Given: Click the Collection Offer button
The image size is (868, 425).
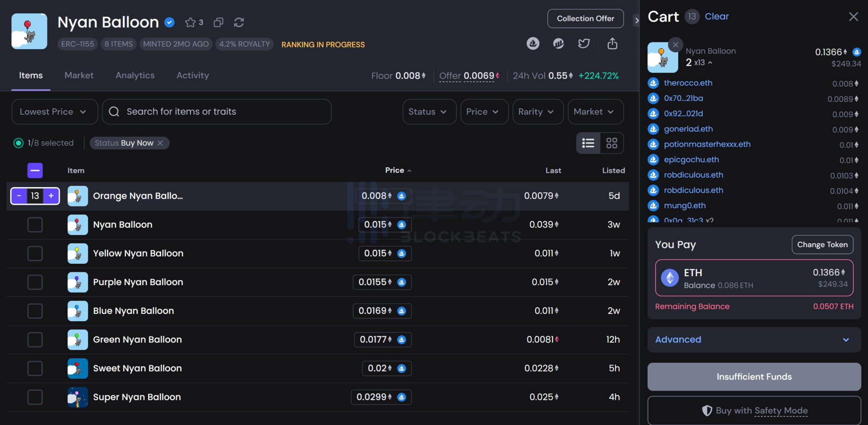Looking at the screenshot, I should pos(585,18).
